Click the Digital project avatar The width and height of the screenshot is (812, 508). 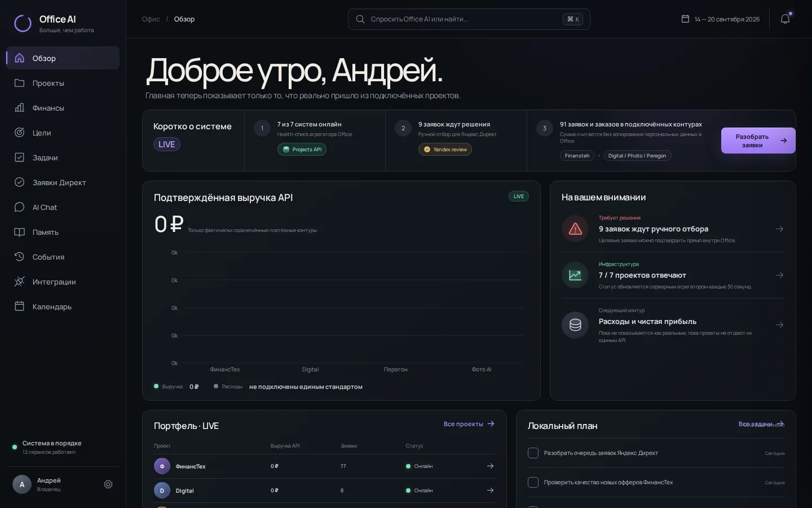pyautogui.click(x=162, y=491)
